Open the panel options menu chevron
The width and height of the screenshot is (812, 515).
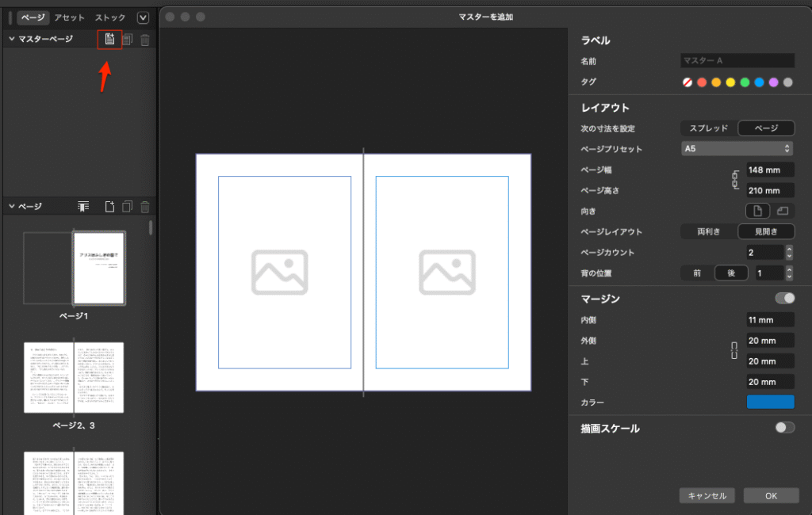[x=143, y=17]
